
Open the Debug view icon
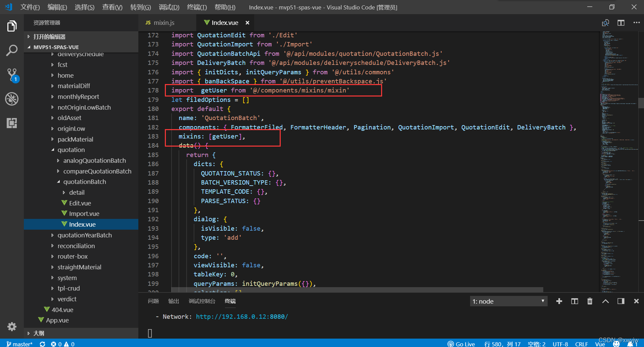pyautogui.click(x=12, y=99)
